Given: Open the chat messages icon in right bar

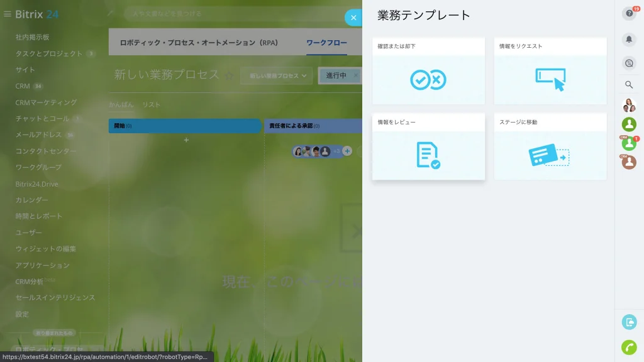Looking at the screenshot, I should [x=629, y=63].
